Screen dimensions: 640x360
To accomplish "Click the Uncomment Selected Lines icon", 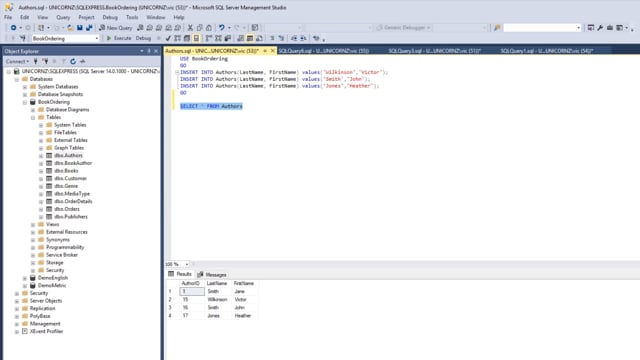I will click(281, 38).
